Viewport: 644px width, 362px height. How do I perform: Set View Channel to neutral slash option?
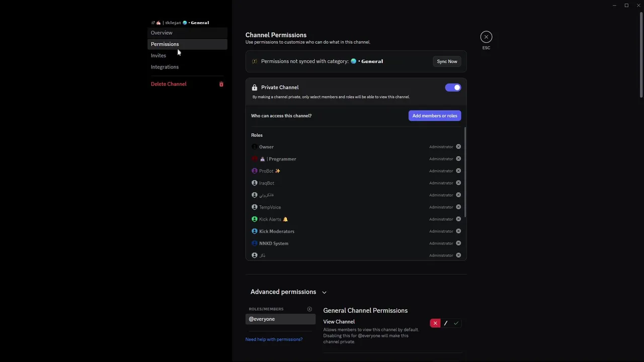click(x=446, y=323)
